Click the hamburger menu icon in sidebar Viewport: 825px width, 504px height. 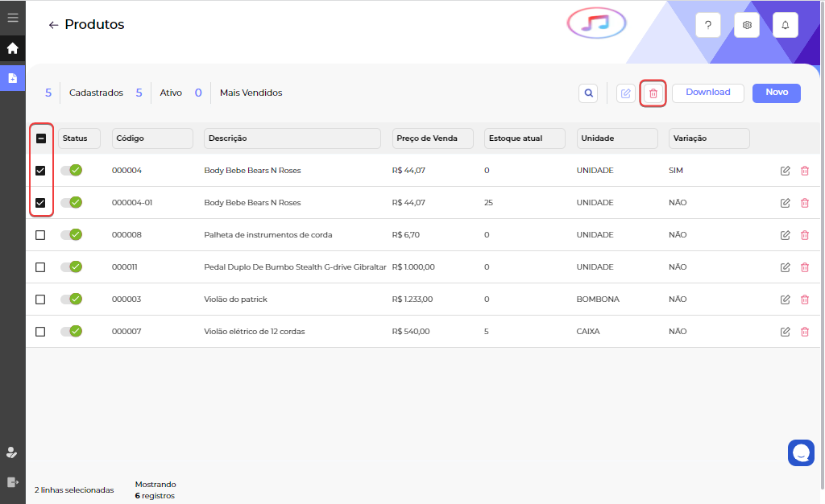(12, 17)
